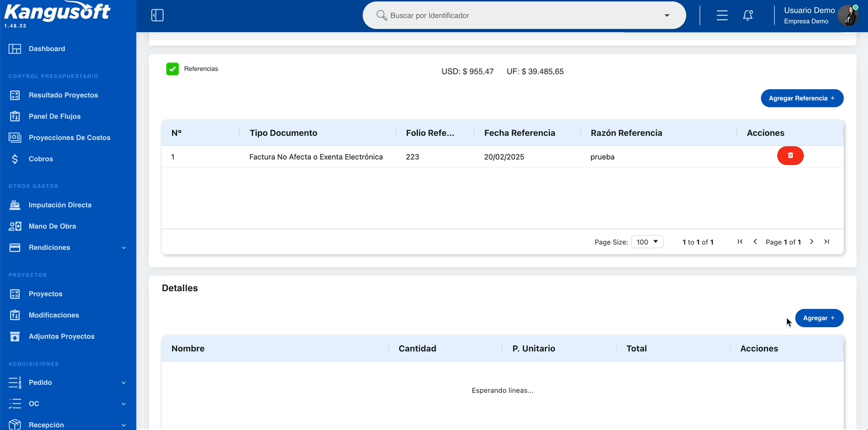
Task: Uncheck the Referencias checkbox
Action: [172, 69]
